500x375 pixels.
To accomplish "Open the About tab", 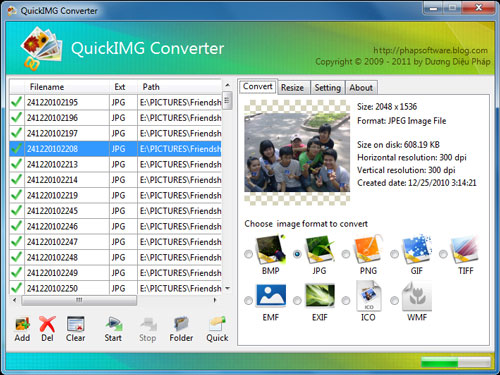I will click(361, 88).
